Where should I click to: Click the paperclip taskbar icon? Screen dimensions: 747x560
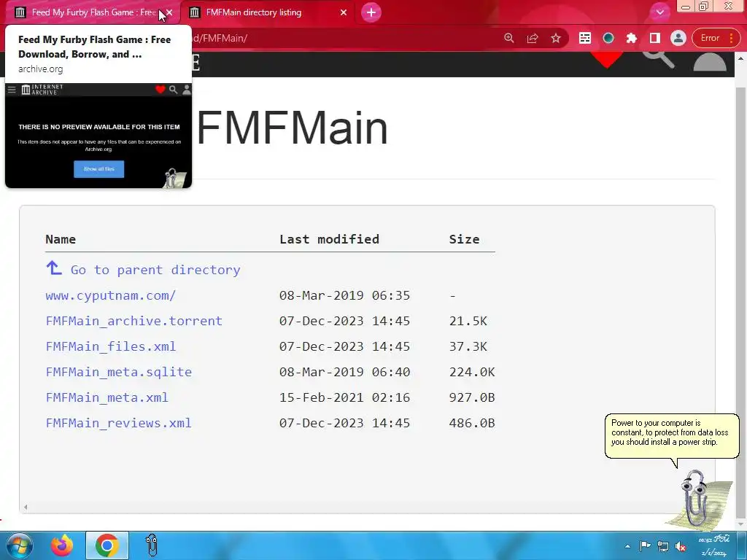(152, 545)
